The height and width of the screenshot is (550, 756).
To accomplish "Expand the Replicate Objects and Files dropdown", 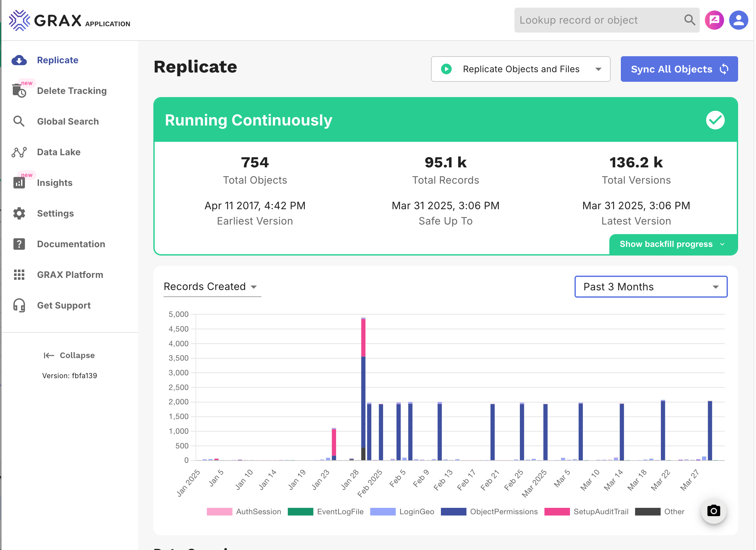I will click(x=521, y=69).
